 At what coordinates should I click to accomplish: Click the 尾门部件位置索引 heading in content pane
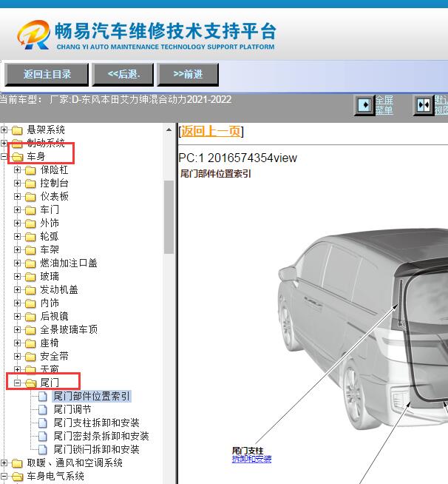pyautogui.click(x=216, y=174)
